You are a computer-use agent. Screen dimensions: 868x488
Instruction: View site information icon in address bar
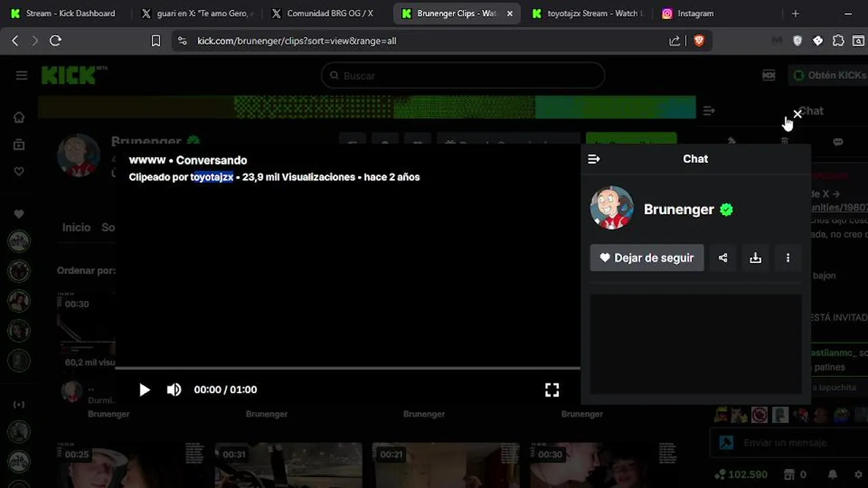click(x=181, y=41)
